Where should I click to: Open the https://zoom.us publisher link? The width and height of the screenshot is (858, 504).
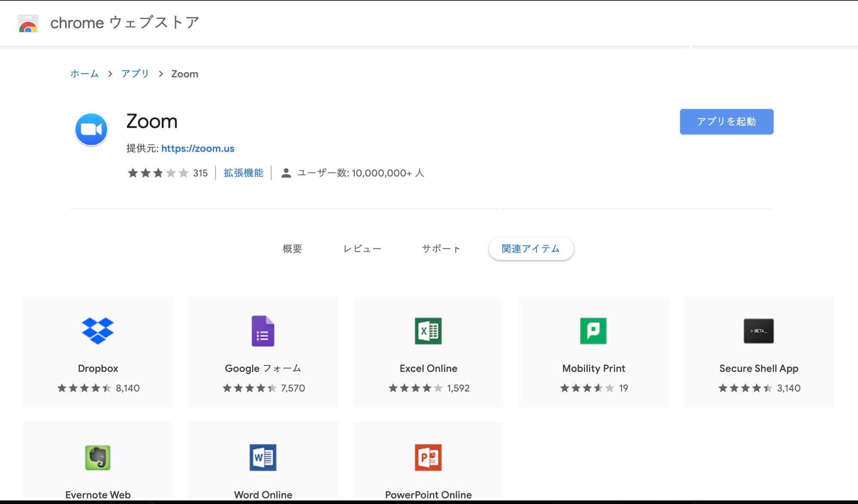(198, 148)
